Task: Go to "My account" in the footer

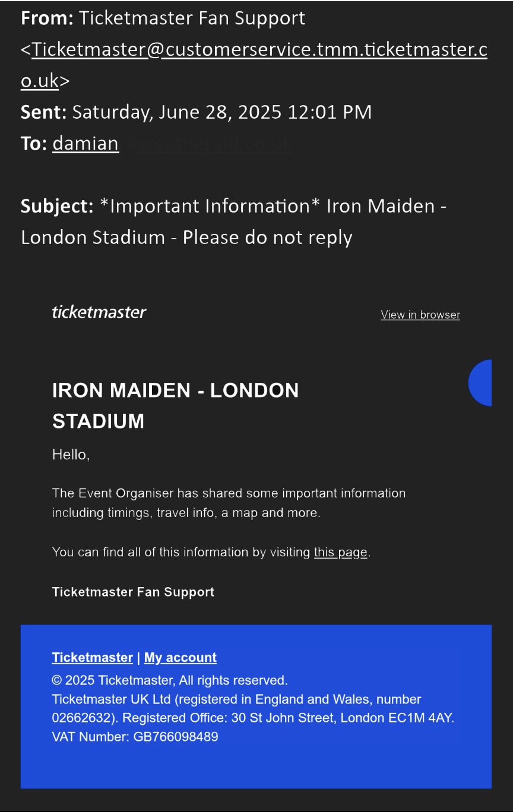Action: pyautogui.click(x=180, y=658)
